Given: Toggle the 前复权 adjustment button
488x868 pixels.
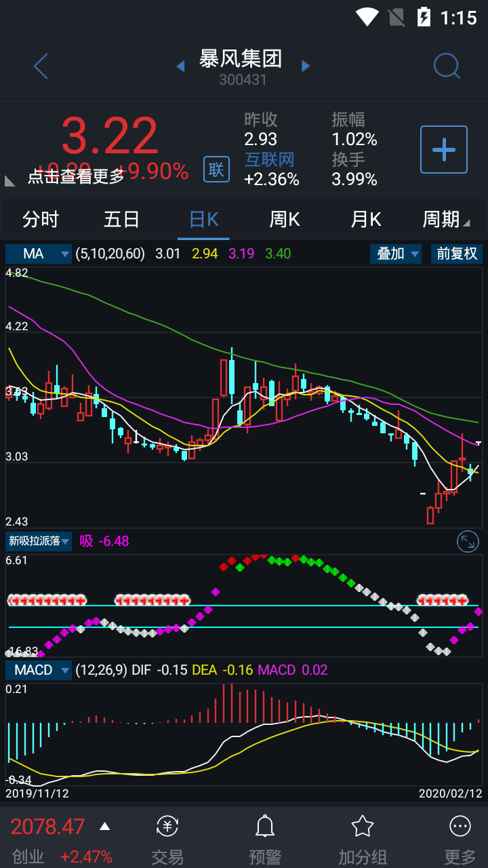Looking at the screenshot, I should tap(456, 254).
